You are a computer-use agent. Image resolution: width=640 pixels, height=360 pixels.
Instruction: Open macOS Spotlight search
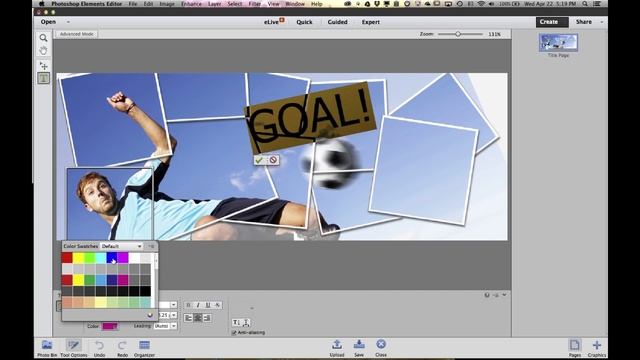pos(585,4)
